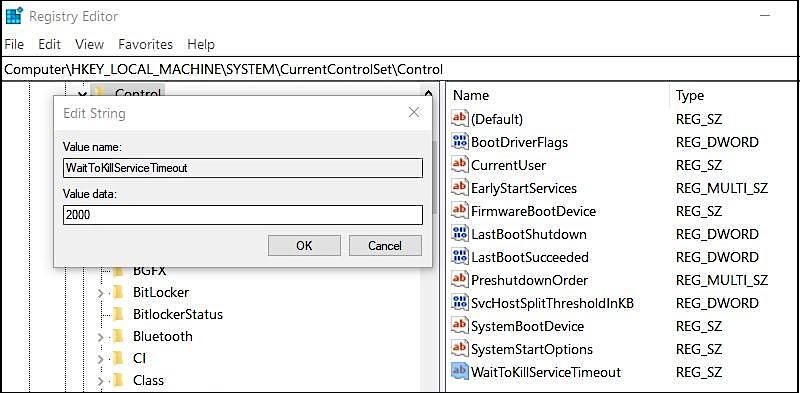Select the PreshutdownOrder value name
Screen dimensions: 800x393
pyautogui.click(x=529, y=280)
